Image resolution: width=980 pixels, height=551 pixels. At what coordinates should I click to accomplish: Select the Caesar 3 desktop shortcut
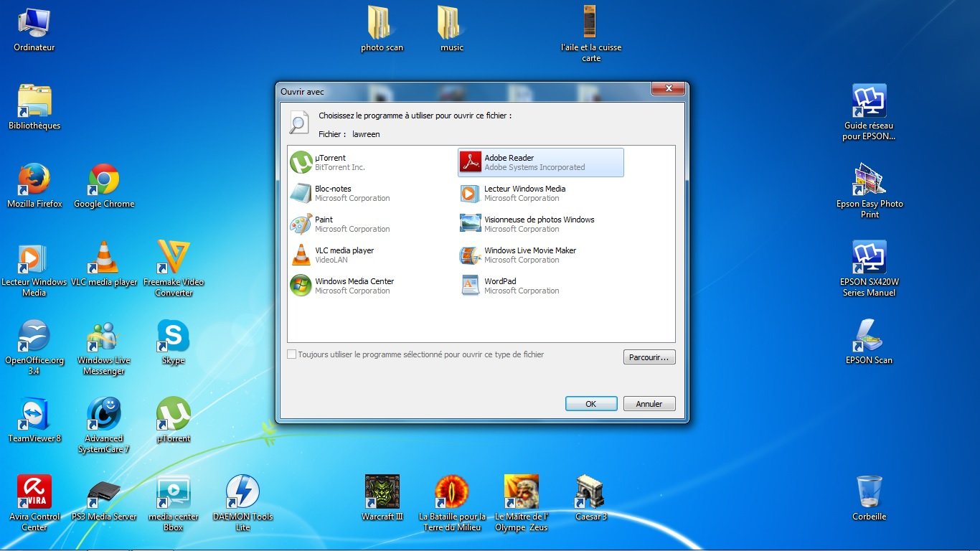coord(591,499)
